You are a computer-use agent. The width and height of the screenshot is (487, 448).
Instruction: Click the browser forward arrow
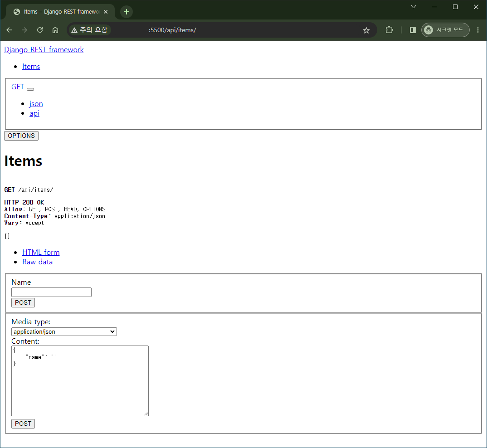(x=24, y=30)
